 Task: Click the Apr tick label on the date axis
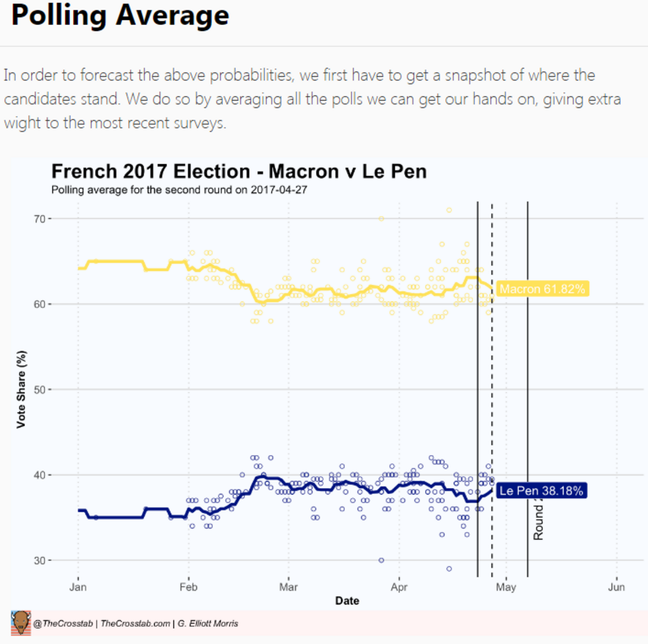[399, 587]
